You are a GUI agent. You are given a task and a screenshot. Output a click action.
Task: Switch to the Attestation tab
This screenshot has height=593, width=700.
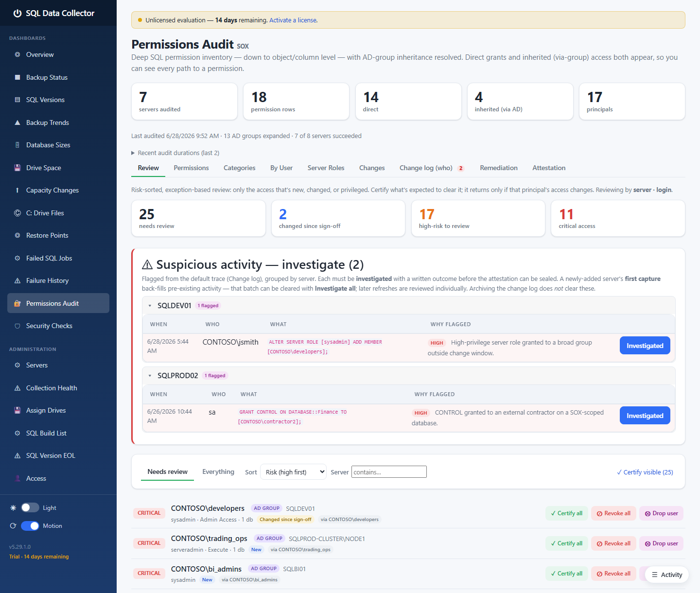tap(549, 168)
